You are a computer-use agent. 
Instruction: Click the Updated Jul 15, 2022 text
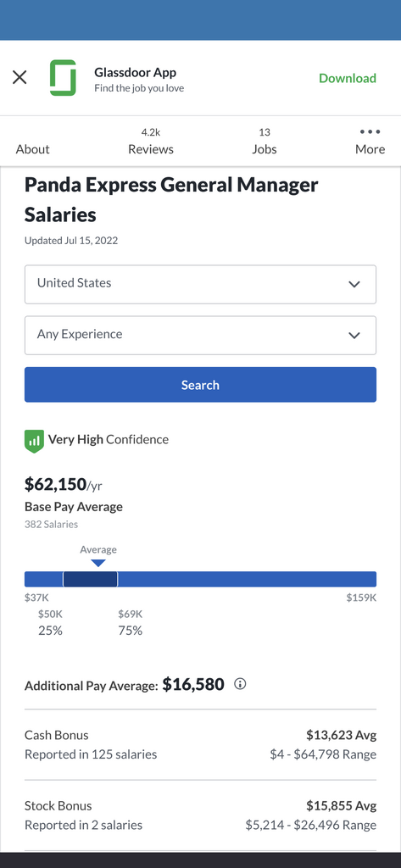71,241
